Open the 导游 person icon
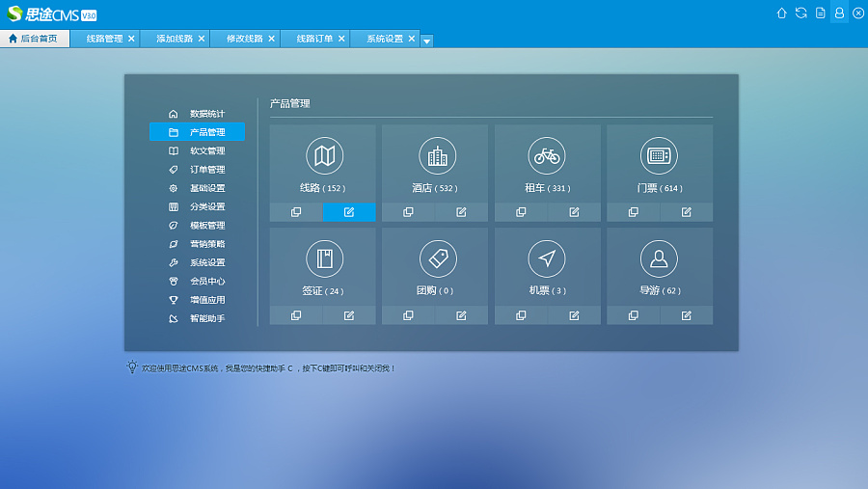Viewport: 868px width, 489px height. (x=659, y=258)
